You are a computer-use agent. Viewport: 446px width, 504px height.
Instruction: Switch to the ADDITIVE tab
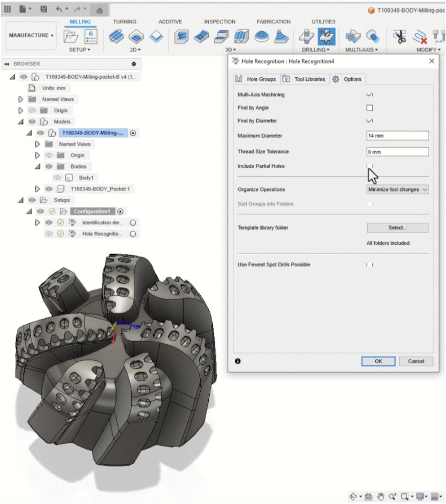[170, 22]
